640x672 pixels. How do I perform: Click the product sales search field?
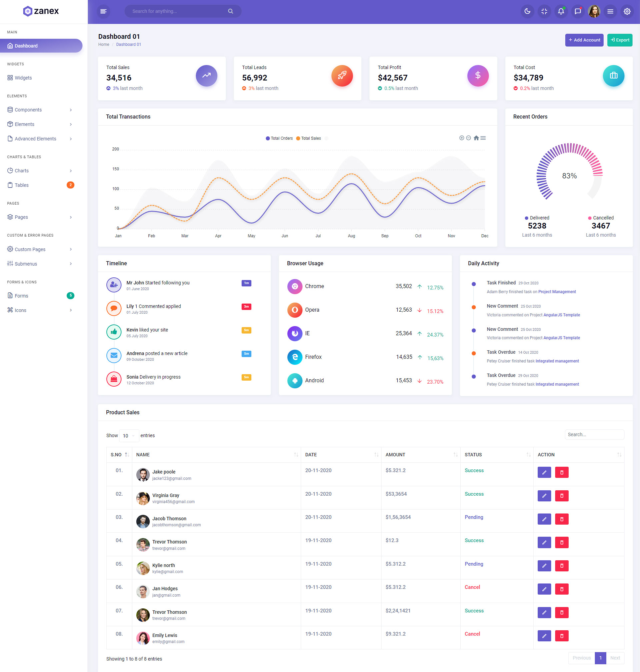pos(594,434)
